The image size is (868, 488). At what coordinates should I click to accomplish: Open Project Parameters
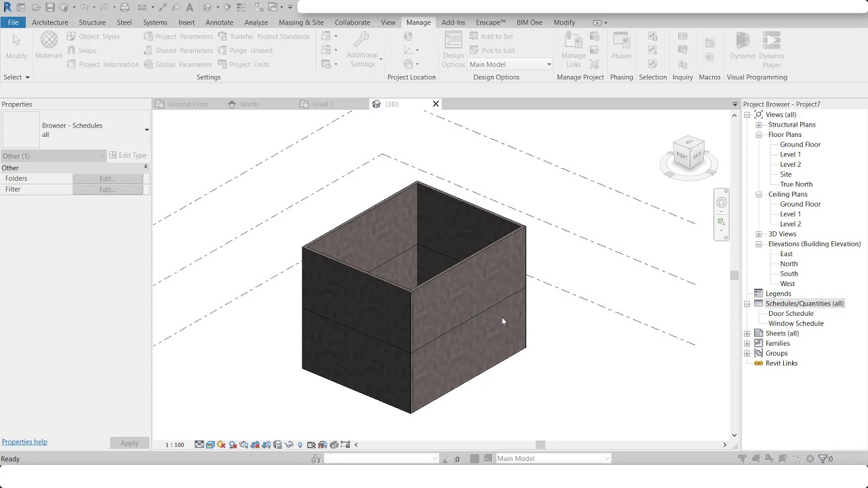click(178, 37)
